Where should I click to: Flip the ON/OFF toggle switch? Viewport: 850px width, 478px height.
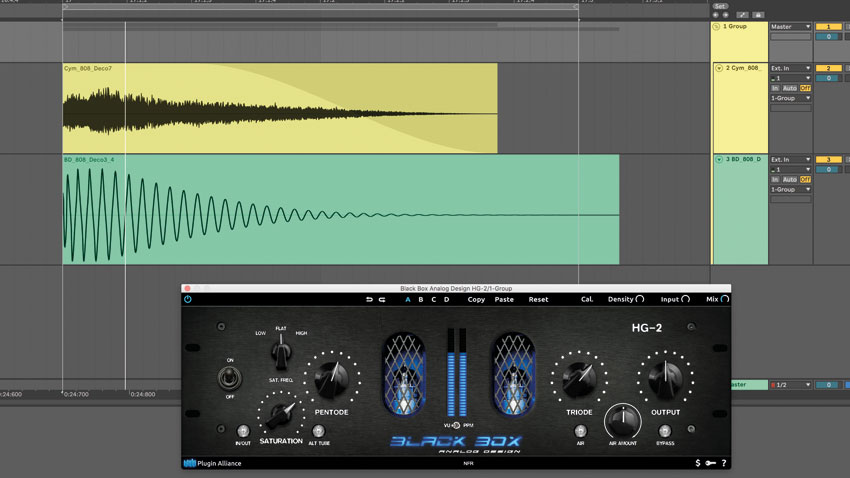(x=230, y=378)
